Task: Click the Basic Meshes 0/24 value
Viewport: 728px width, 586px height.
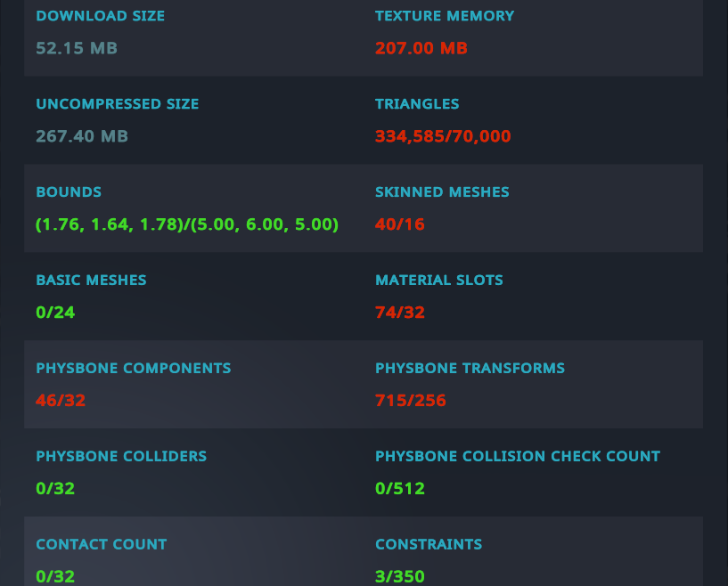Action: pyautogui.click(x=55, y=313)
